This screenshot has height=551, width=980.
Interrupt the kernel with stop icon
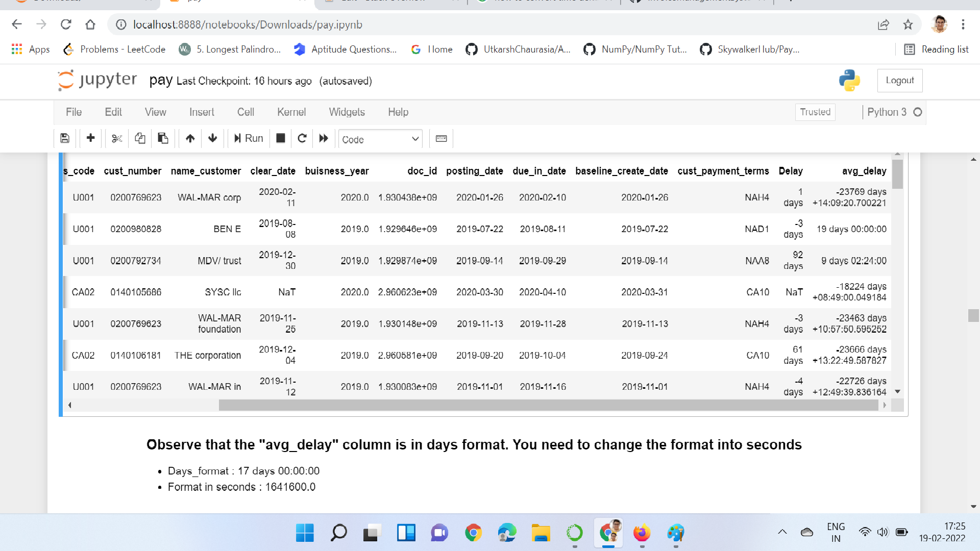point(281,138)
